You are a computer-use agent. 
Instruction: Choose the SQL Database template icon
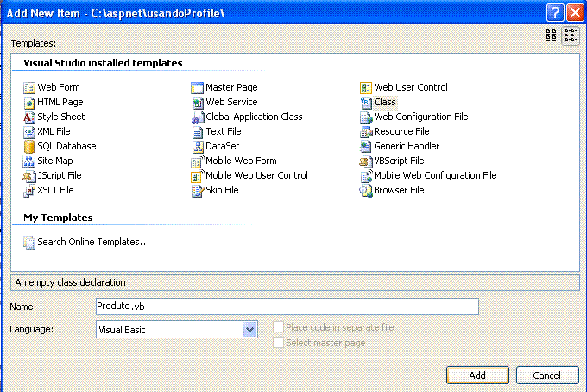click(x=28, y=147)
